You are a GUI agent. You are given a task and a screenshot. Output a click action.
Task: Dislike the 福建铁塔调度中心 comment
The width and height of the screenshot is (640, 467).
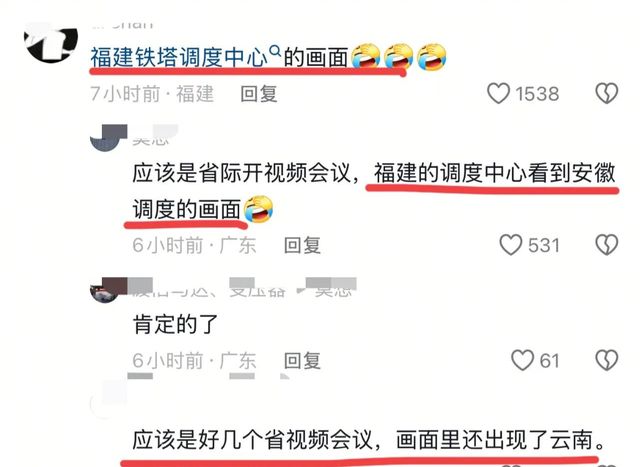pos(607,93)
